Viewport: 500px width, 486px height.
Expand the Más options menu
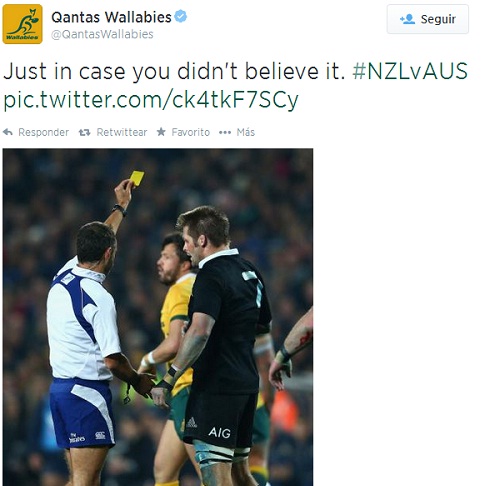pyautogui.click(x=246, y=132)
